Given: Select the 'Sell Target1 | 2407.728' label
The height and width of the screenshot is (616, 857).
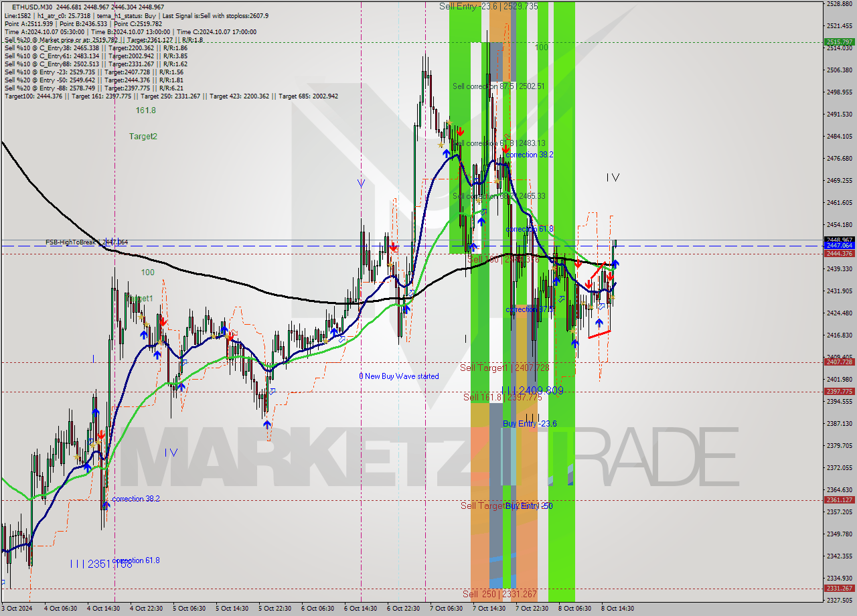Looking at the screenshot, I should point(505,368).
